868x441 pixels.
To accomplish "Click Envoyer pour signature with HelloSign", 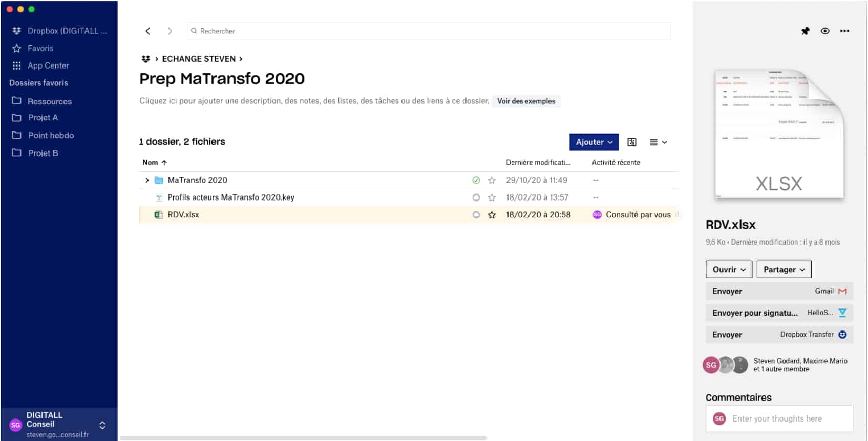I will (x=779, y=313).
